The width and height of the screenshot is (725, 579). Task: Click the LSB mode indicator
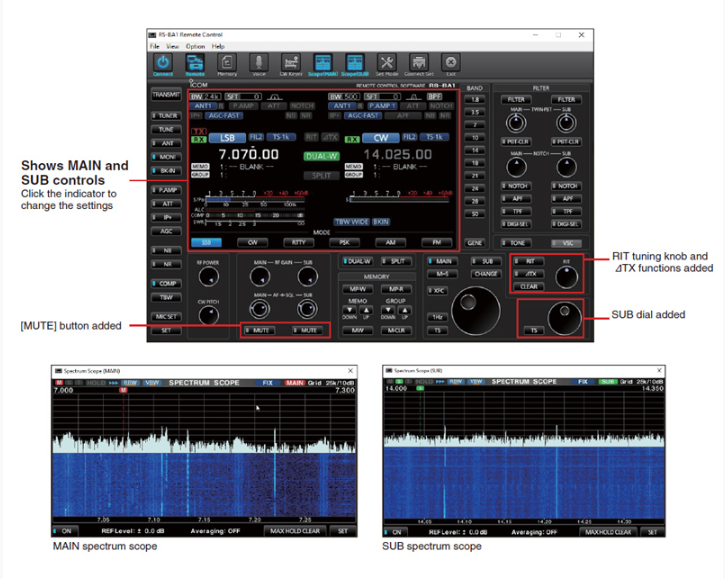[227, 138]
